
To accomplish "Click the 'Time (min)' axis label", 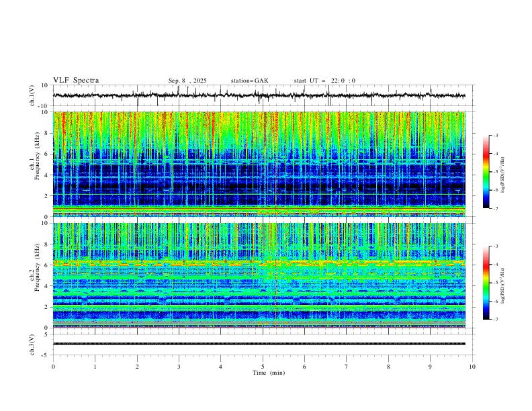I will point(269,373).
